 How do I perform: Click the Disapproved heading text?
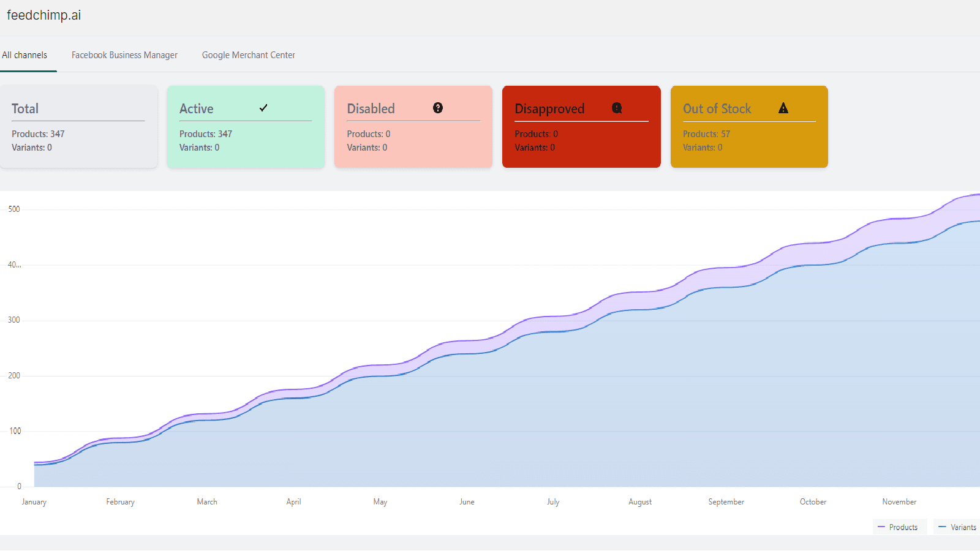click(549, 109)
